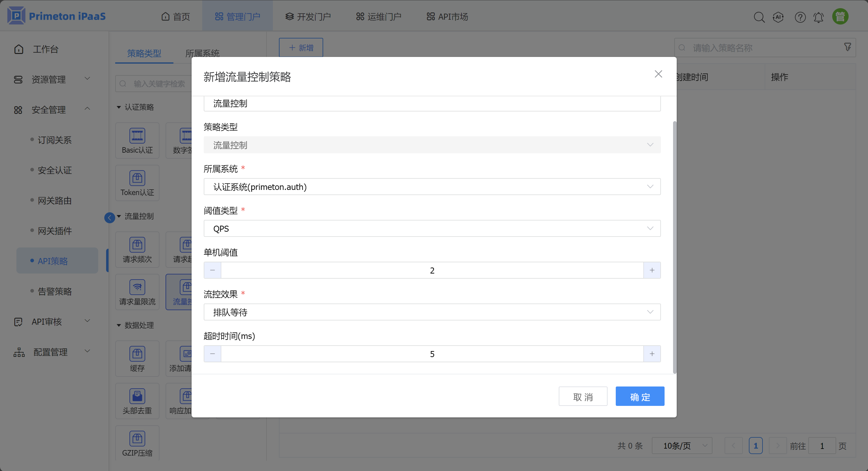The height and width of the screenshot is (471, 868).
Task: Click the 取消 cancel button
Action: pos(583,396)
